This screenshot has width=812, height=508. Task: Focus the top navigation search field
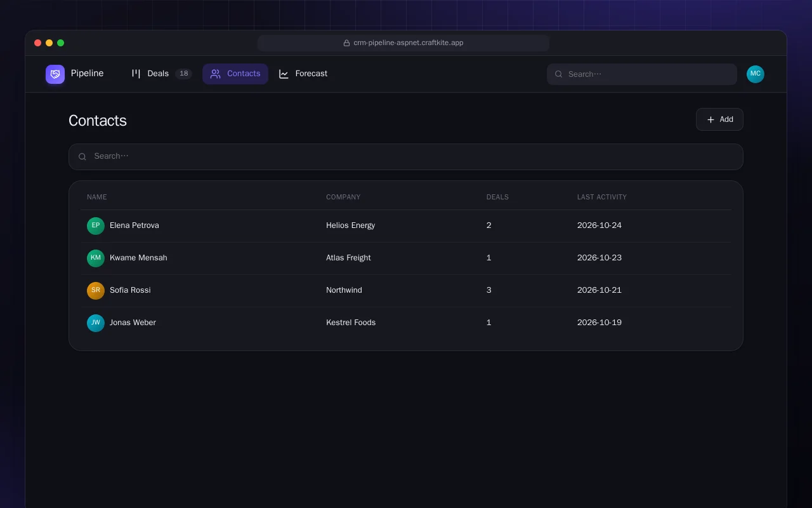pos(642,74)
